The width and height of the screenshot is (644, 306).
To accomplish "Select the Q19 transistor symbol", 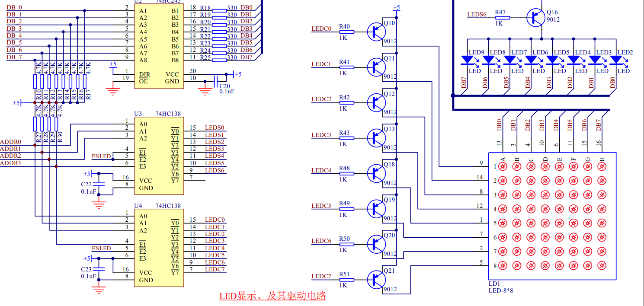I will (x=375, y=208).
